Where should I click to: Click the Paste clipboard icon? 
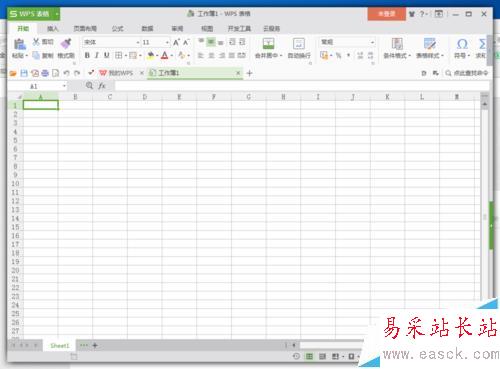tap(19, 44)
